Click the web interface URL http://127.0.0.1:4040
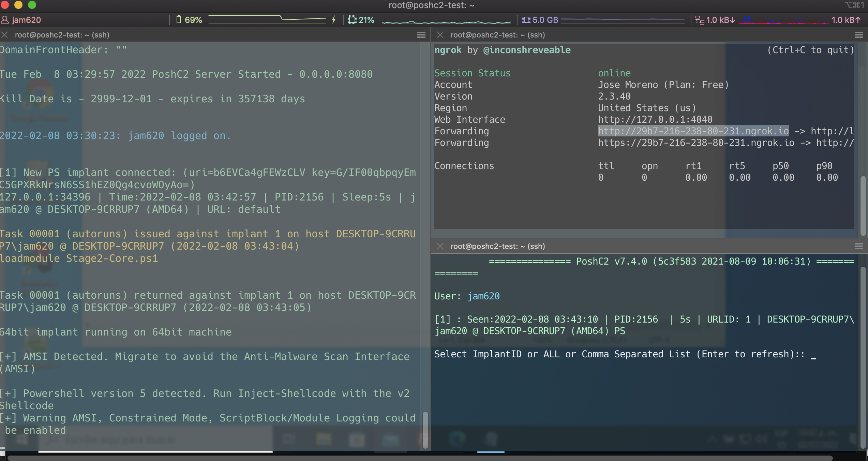Image resolution: width=868 pixels, height=461 pixels. [655, 119]
